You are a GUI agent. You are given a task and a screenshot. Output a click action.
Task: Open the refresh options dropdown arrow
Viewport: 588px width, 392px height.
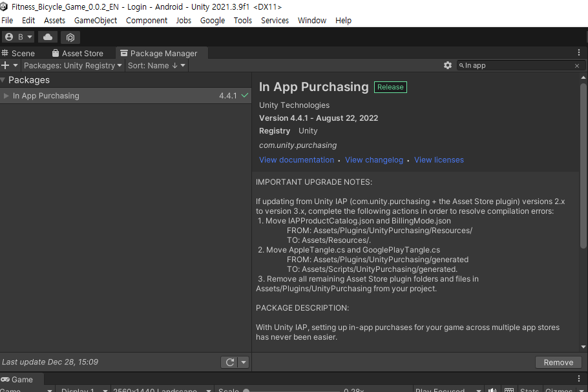click(244, 362)
